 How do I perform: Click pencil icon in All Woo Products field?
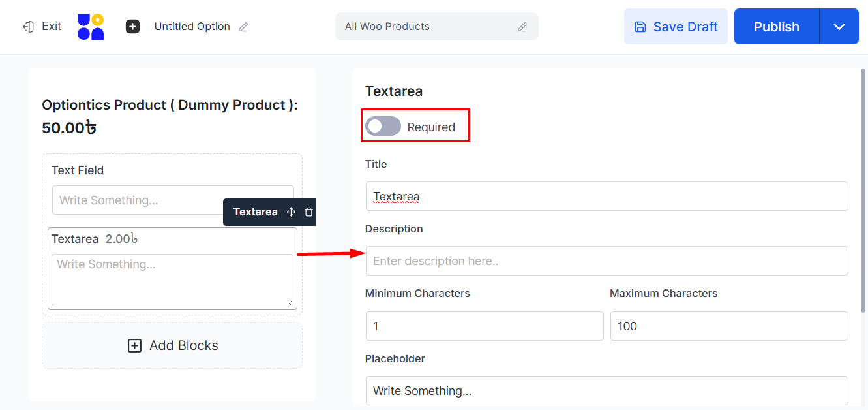[x=522, y=27]
